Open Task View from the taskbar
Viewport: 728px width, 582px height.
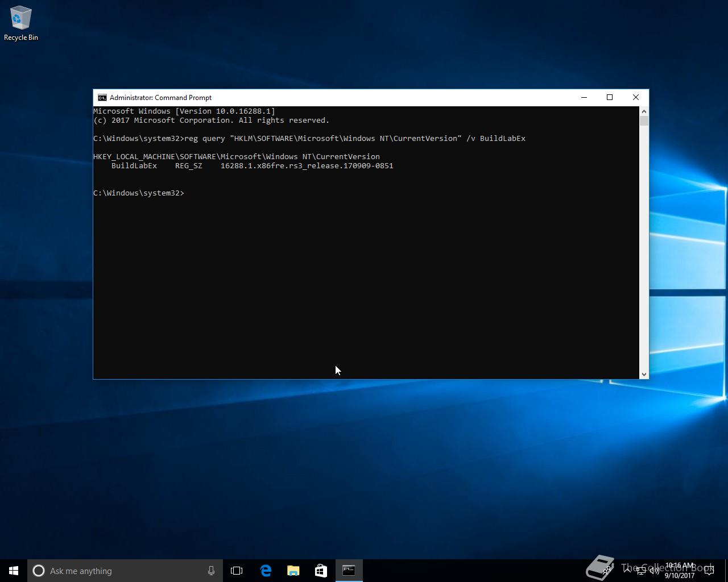coord(237,571)
